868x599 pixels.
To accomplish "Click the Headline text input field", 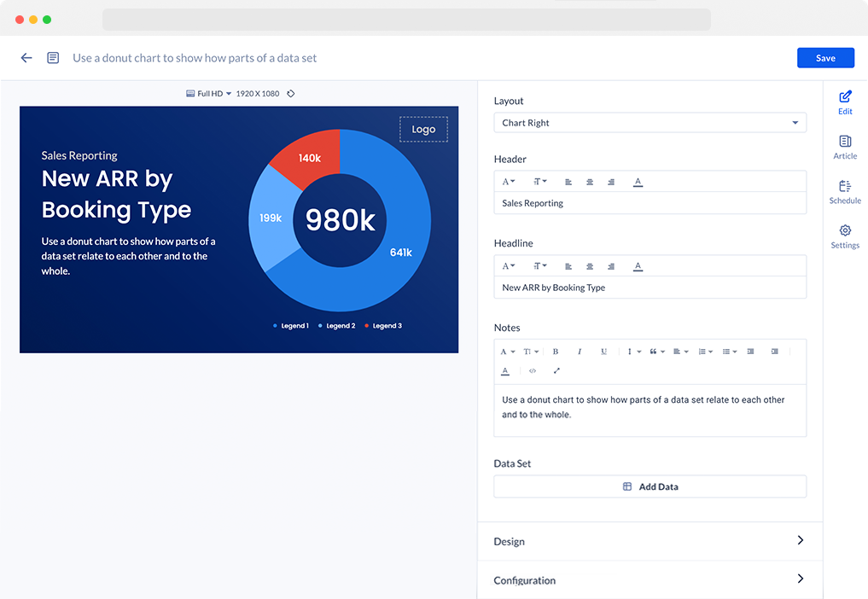I will 650,288.
